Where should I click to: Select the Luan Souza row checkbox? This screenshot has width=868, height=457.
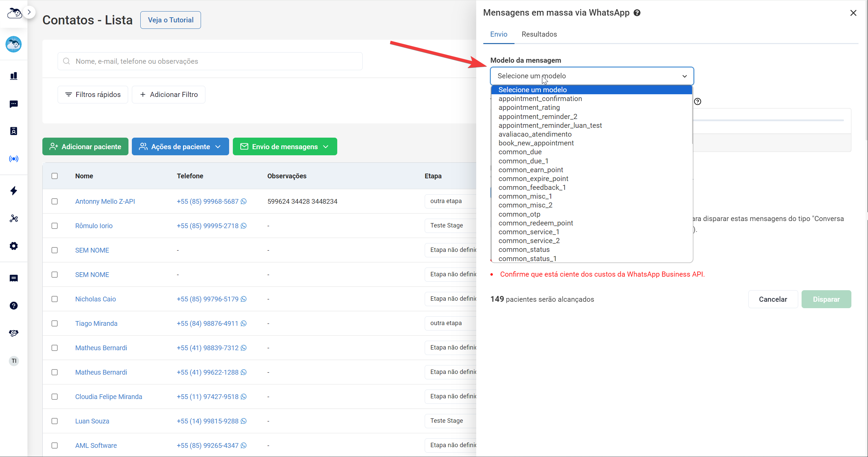tap(55, 421)
